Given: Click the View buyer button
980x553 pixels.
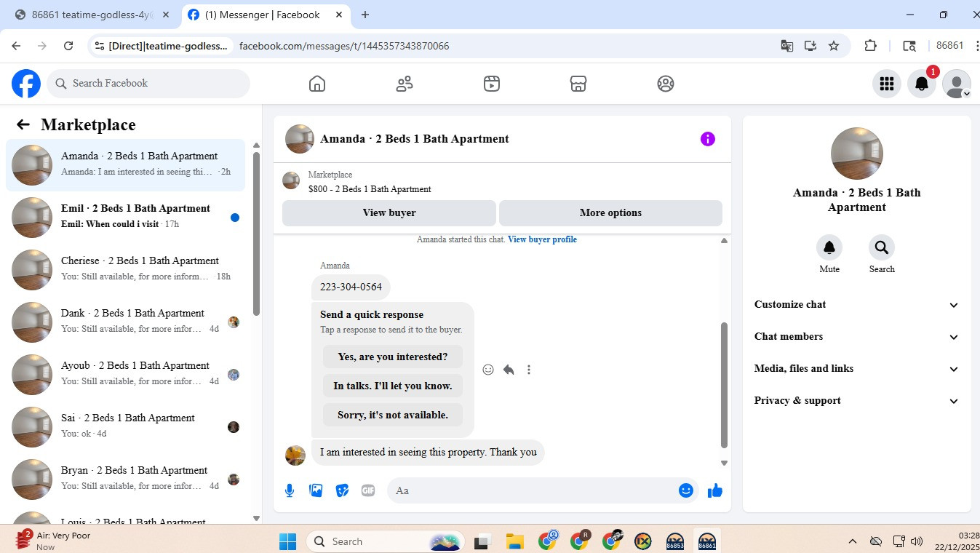Looking at the screenshot, I should click(389, 213).
